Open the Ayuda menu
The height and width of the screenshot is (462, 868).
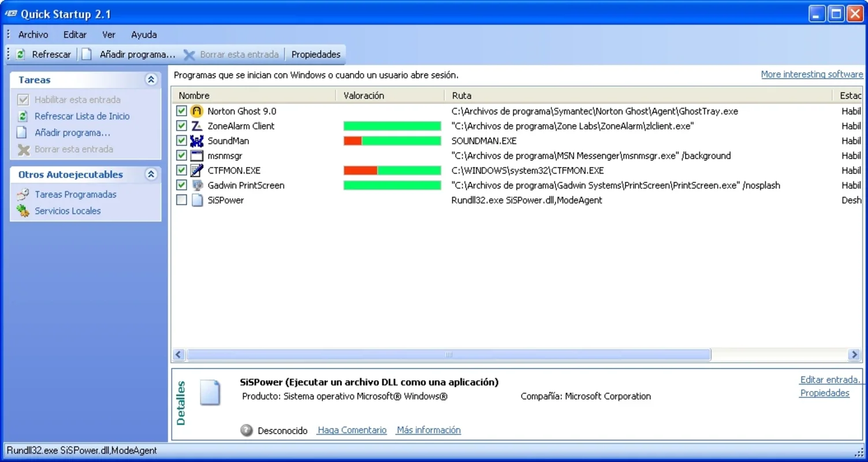[x=144, y=35]
